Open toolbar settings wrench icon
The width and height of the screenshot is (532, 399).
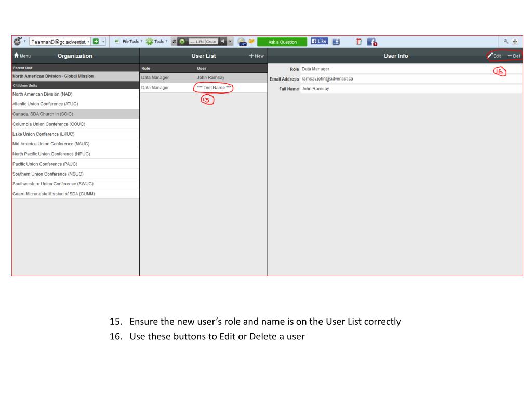(506, 42)
